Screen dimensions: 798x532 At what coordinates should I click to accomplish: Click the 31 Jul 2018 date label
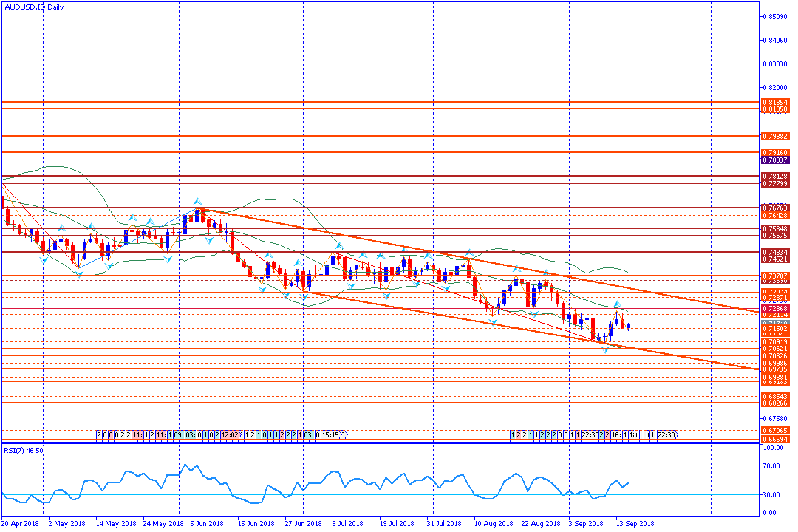tap(444, 523)
